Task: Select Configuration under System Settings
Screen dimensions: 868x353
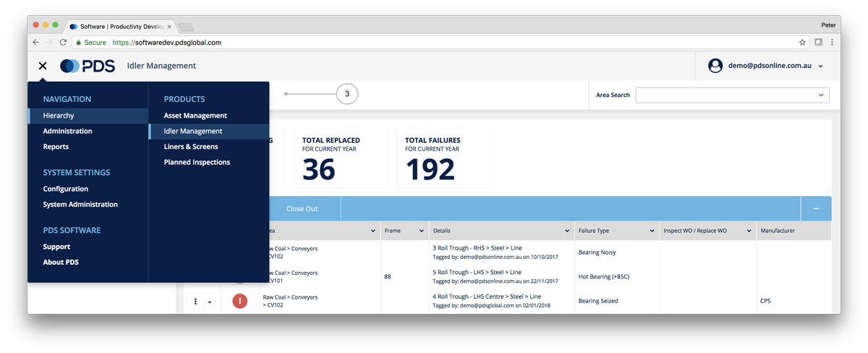Action: 65,189
